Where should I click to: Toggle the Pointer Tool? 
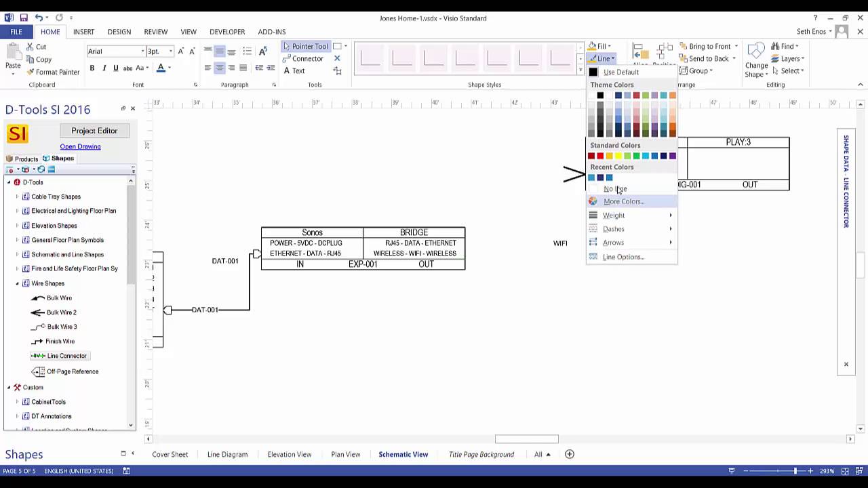(x=305, y=46)
